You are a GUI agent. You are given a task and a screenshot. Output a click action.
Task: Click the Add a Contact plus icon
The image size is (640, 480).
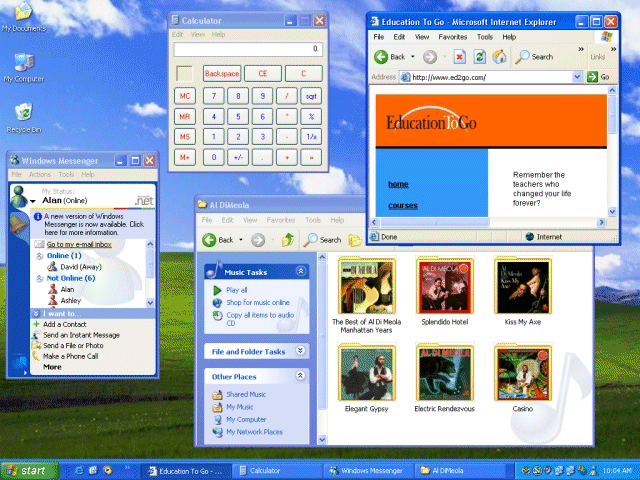click(x=36, y=324)
